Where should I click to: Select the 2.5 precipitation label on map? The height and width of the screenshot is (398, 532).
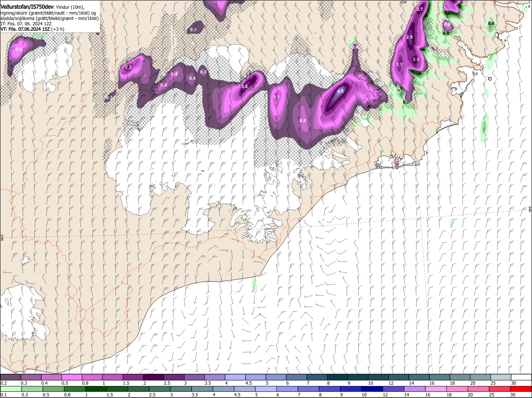coord(416,60)
